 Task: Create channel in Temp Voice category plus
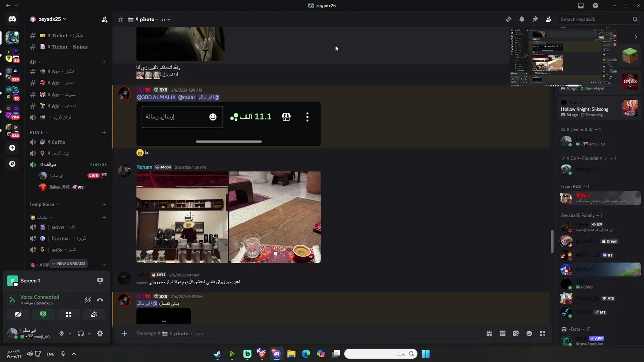click(104, 204)
